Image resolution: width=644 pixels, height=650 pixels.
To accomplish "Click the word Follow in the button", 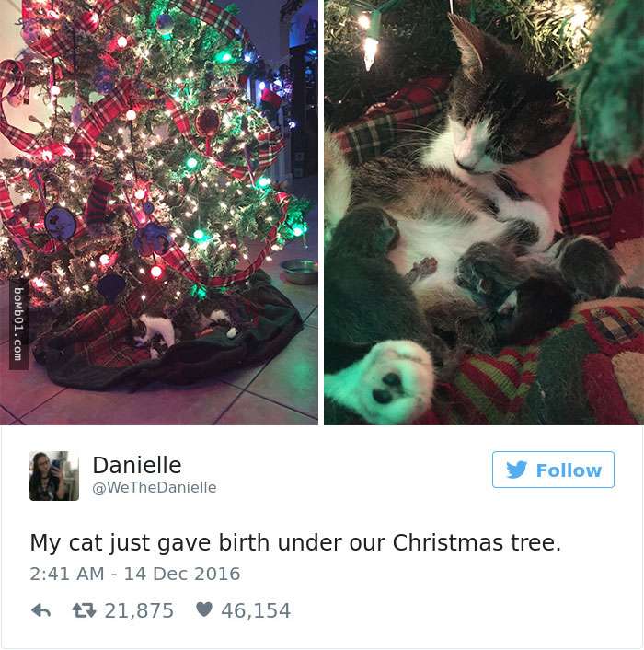I will [569, 470].
